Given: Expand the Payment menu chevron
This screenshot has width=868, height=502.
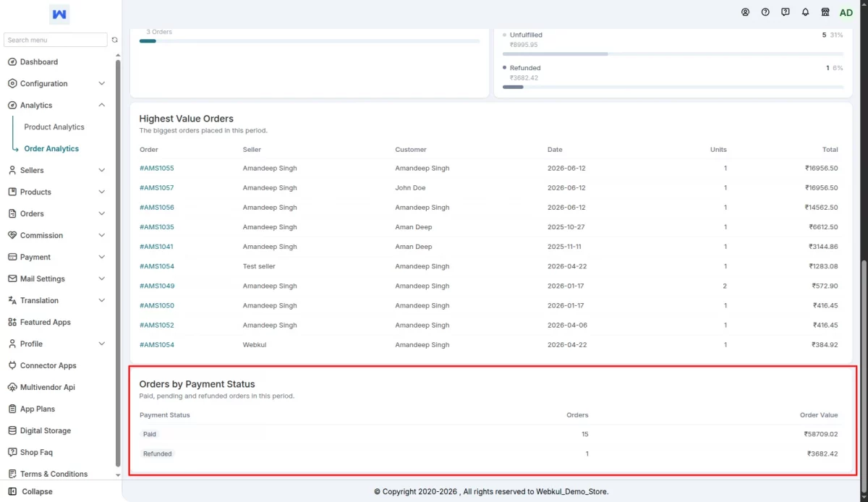Looking at the screenshot, I should coord(101,258).
